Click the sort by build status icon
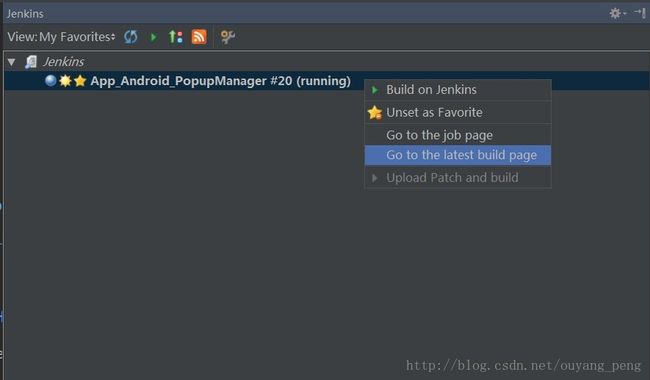650x380 pixels. point(176,37)
